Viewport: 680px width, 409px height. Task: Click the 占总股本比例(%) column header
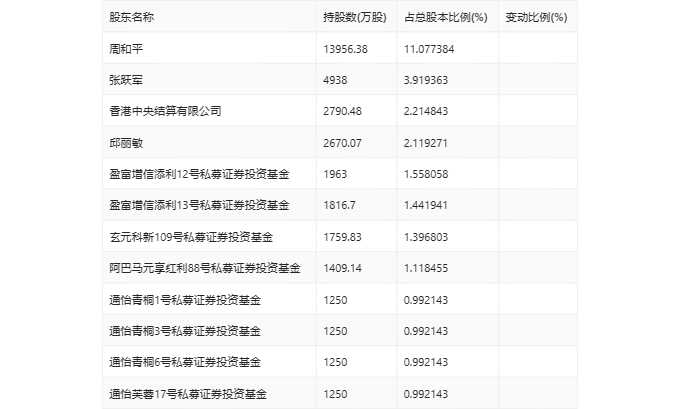coord(446,17)
